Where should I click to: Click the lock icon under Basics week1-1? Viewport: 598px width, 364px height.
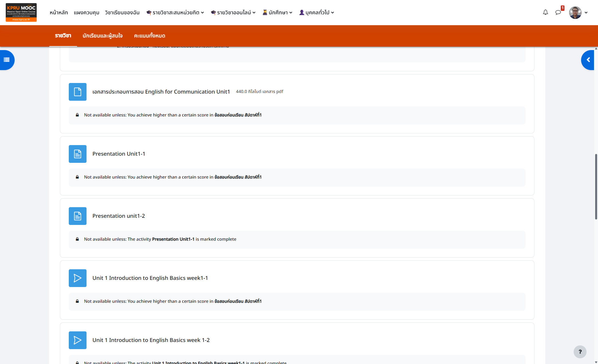point(77,301)
